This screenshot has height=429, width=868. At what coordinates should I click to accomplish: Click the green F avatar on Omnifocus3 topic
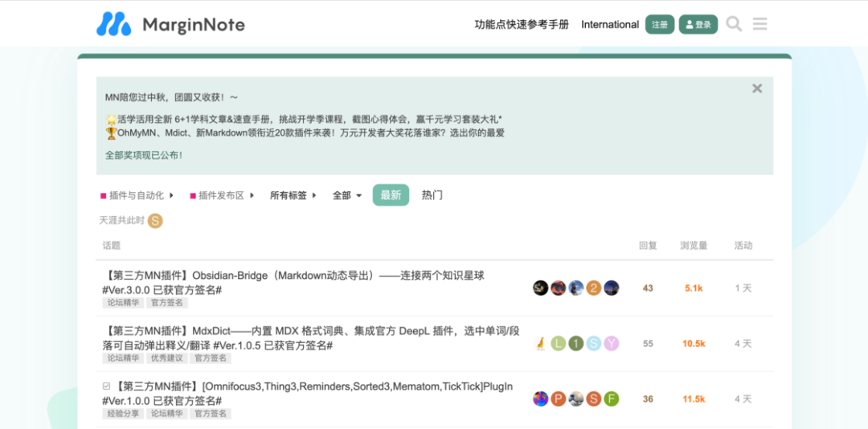[612, 398]
